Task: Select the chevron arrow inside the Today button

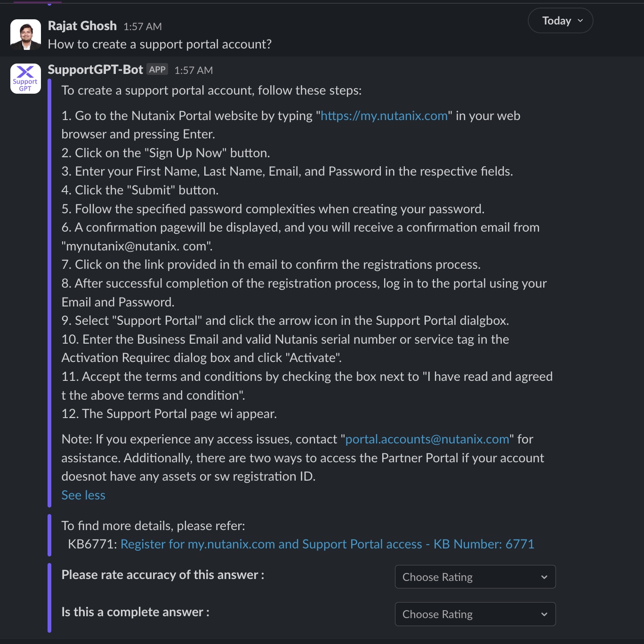Action: tap(580, 21)
